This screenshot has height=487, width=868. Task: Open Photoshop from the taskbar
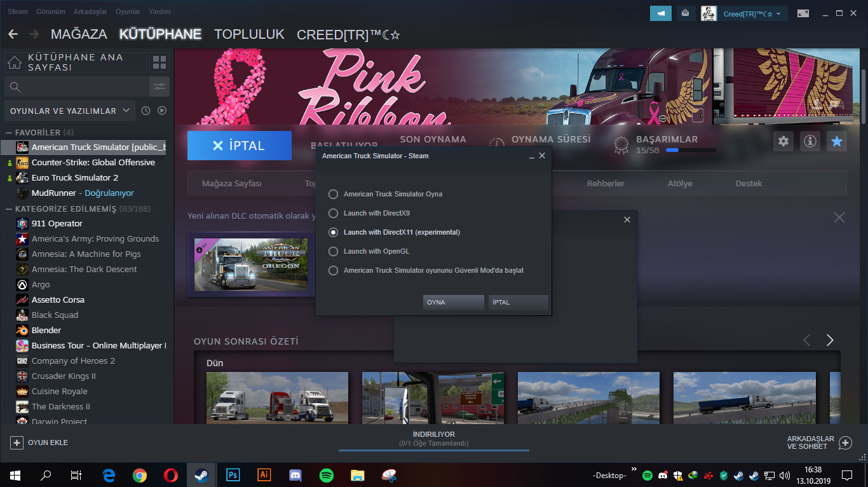click(233, 475)
